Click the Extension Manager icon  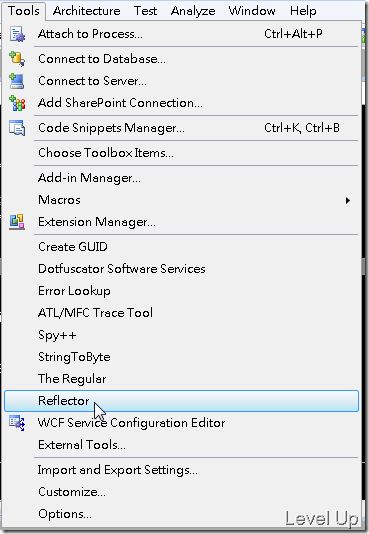point(17,222)
